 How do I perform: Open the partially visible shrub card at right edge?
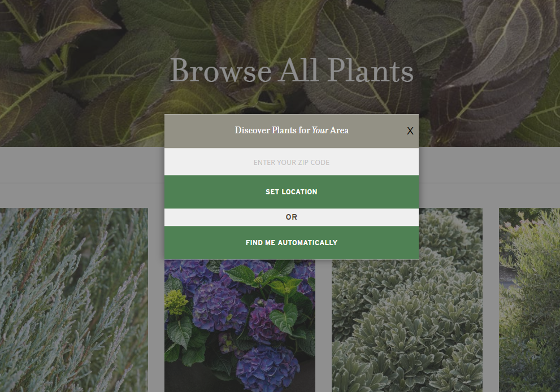coord(529,300)
